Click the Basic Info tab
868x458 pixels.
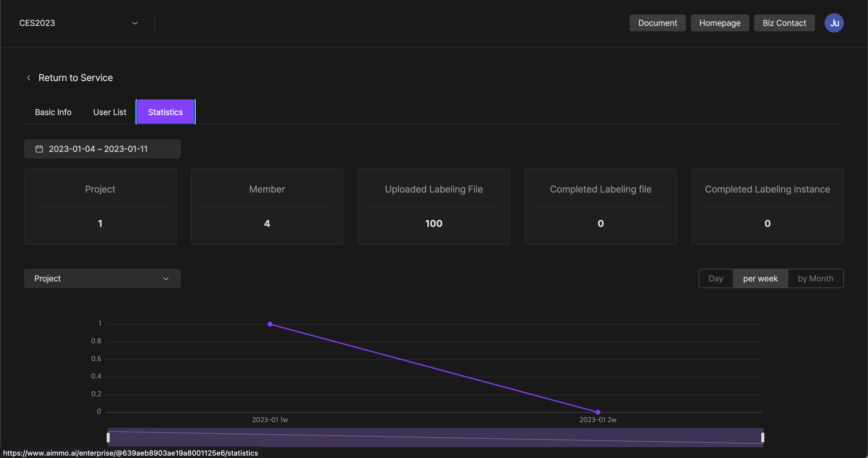click(53, 111)
